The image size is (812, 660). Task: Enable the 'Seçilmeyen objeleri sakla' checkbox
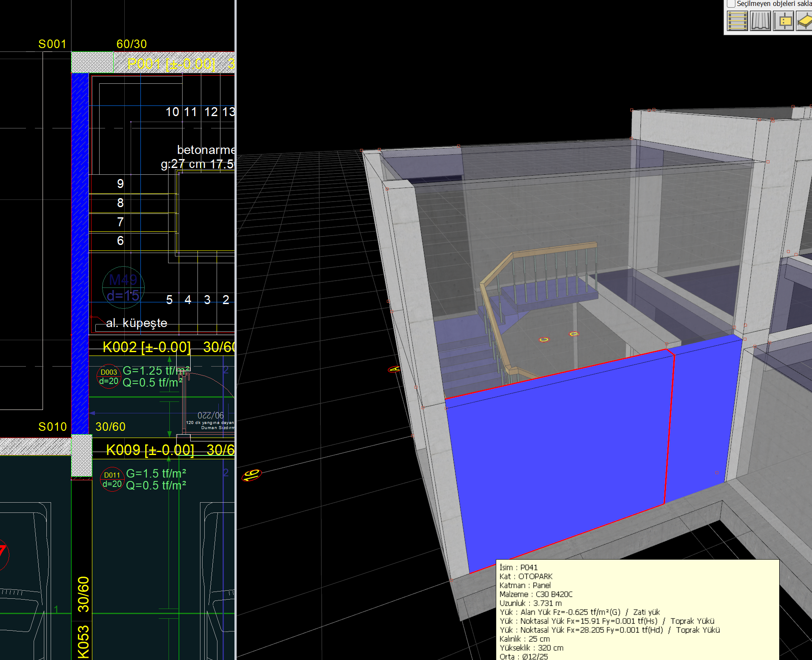(x=731, y=4)
